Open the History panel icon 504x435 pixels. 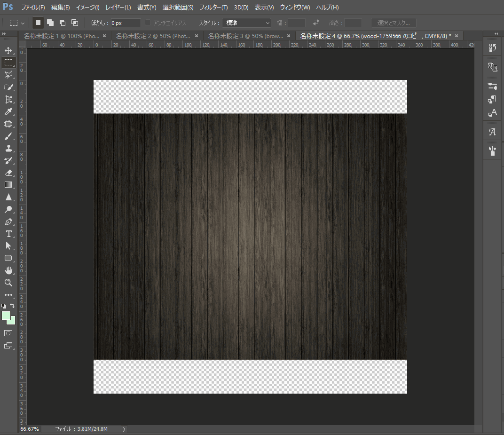(492, 47)
